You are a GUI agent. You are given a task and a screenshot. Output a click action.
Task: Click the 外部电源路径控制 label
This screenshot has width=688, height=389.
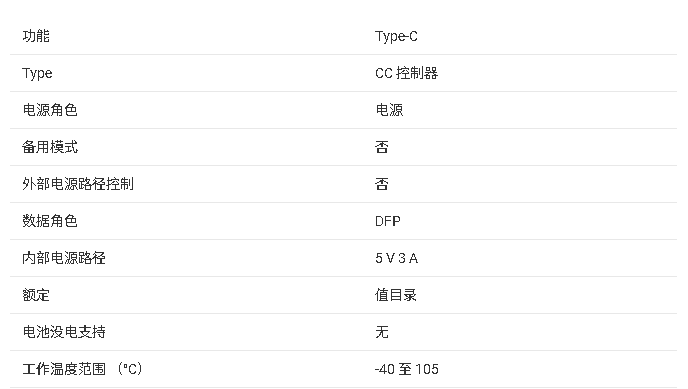tap(78, 184)
